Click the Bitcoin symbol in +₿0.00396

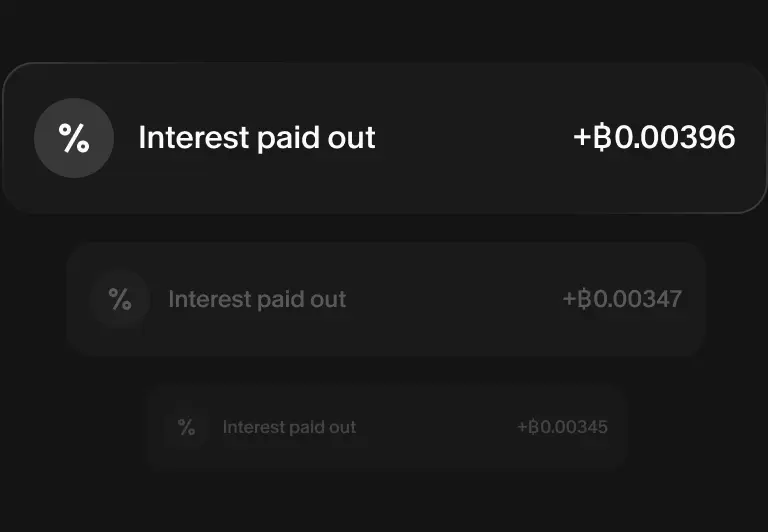pos(603,138)
